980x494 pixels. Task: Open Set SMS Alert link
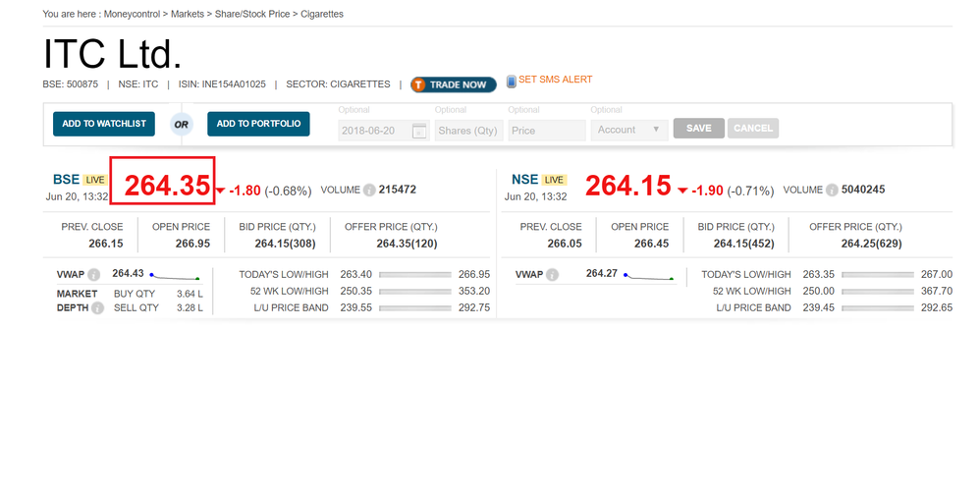pyautogui.click(x=556, y=80)
